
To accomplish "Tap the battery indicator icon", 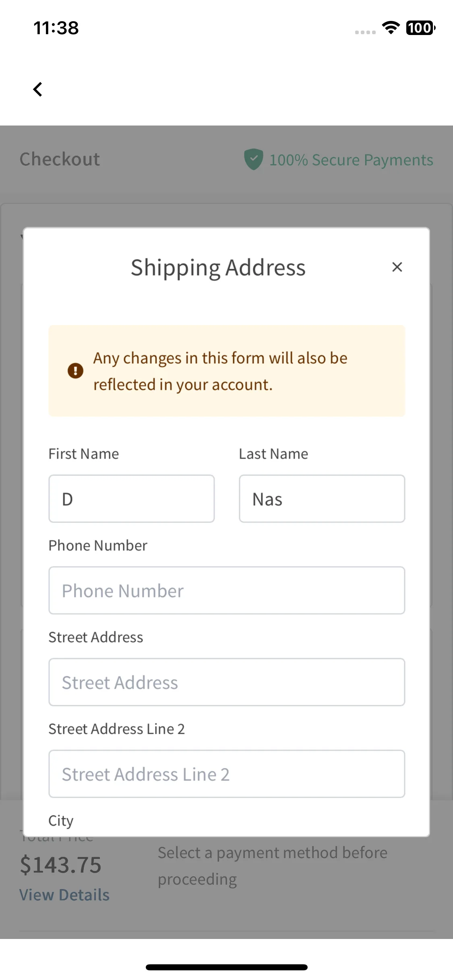I will click(420, 28).
